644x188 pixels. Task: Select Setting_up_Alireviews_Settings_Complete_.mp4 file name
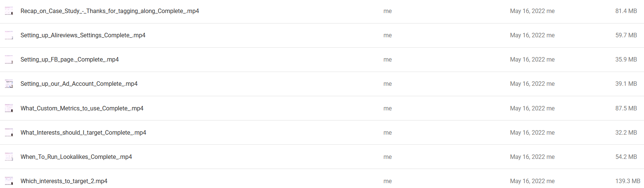[83, 35]
